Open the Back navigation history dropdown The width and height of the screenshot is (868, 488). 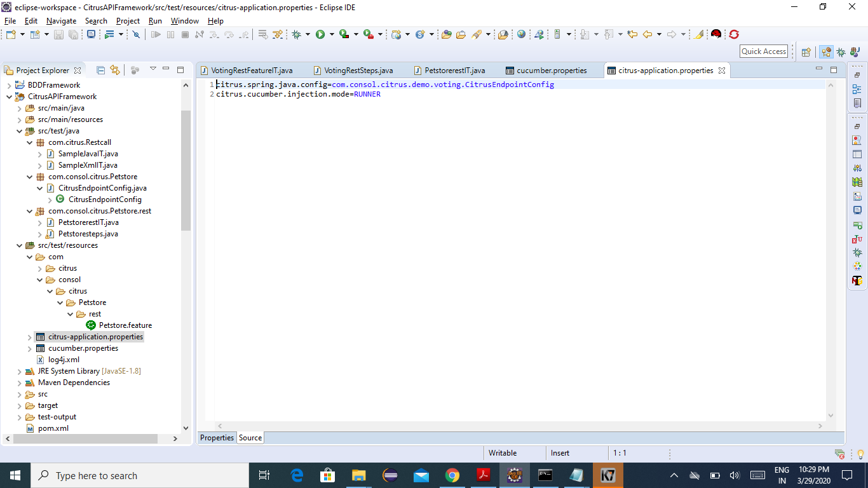click(x=659, y=34)
